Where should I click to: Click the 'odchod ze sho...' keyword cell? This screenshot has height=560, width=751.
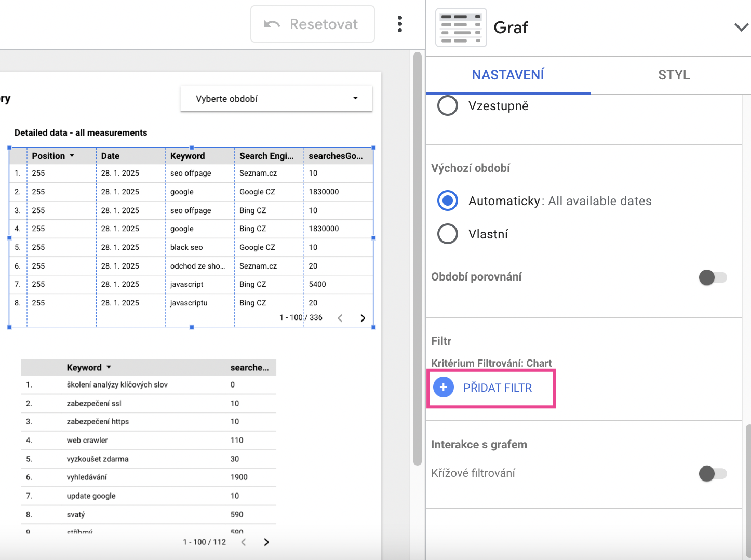[198, 266]
